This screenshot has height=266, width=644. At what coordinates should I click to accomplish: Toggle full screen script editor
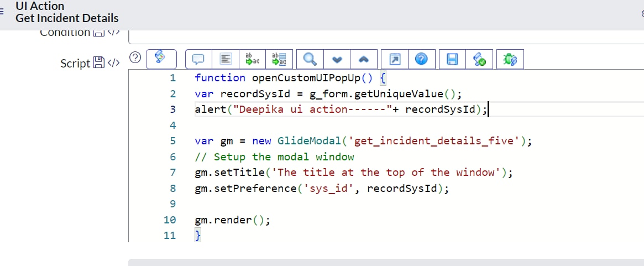point(395,59)
